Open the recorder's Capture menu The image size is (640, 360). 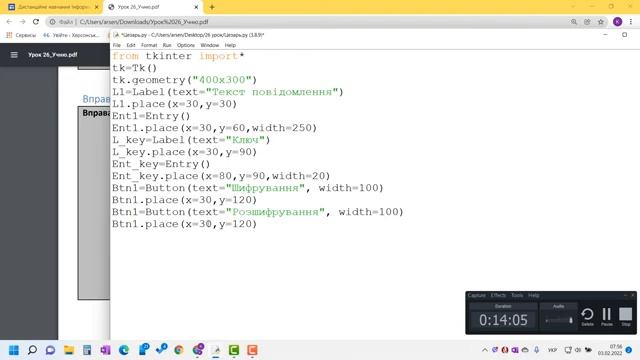(x=476, y=295)
